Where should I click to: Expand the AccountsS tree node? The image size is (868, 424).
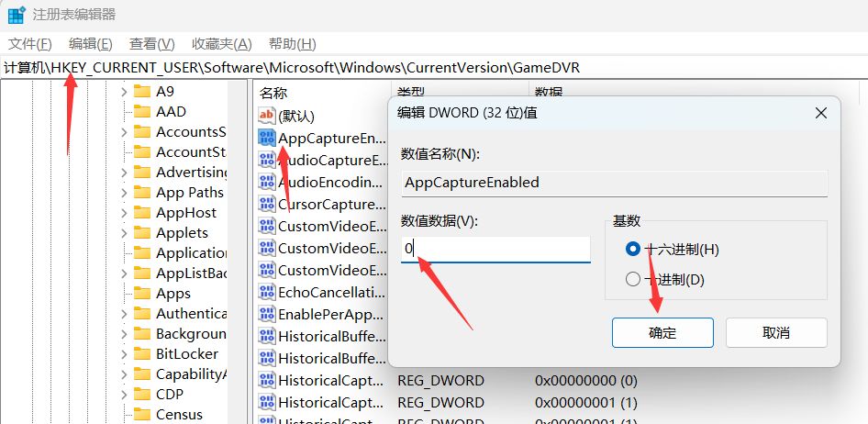tap(124, 132)
